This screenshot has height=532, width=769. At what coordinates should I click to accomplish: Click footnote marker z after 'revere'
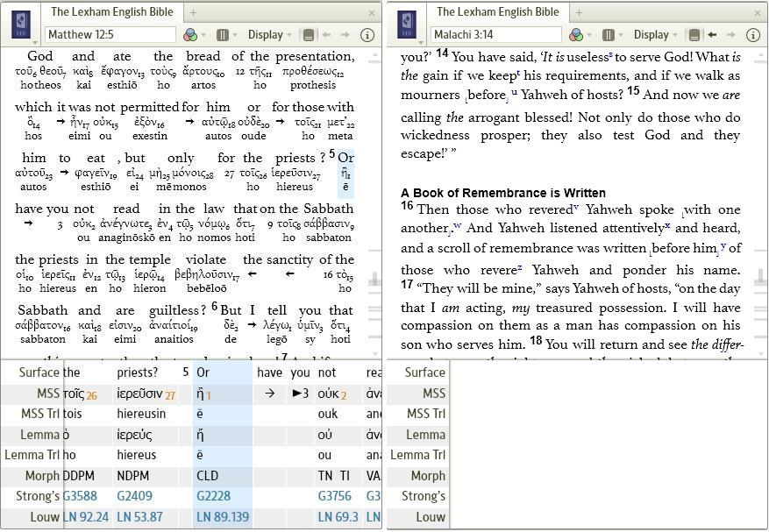[x=519, y=267]
